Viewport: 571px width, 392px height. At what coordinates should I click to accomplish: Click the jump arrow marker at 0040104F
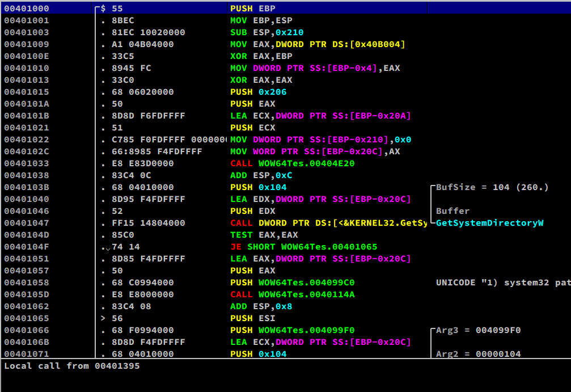106,247
